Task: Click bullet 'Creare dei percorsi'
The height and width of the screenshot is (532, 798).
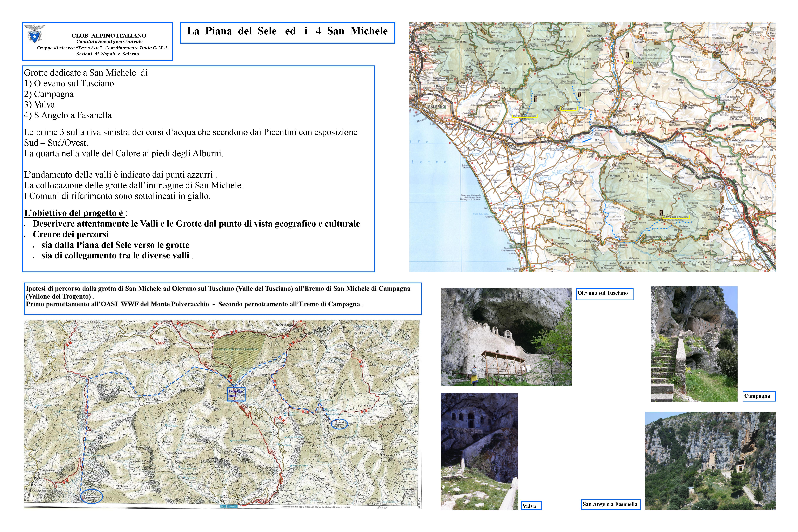Action: (71, 234)
